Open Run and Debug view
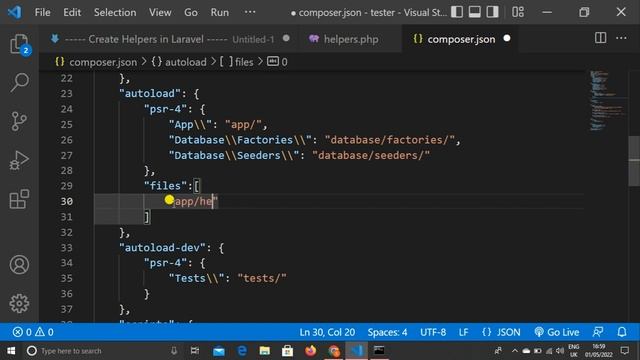Viewport: 640px width, 360px height. click(x=19, y=160)
